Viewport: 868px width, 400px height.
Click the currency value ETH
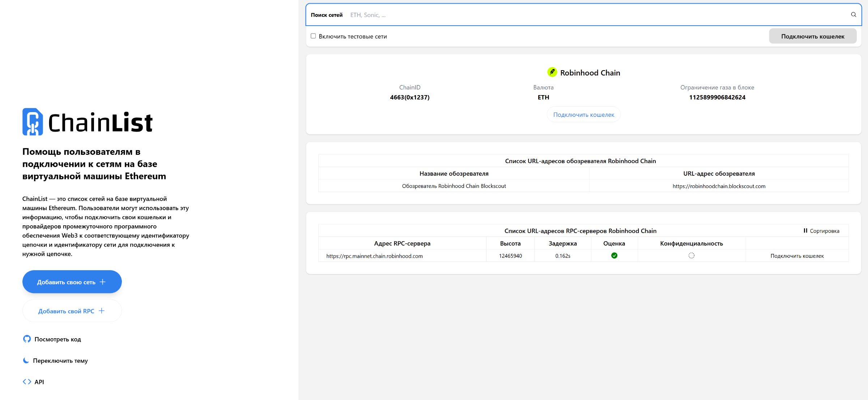pyautogui.click(x=543, y=97)
